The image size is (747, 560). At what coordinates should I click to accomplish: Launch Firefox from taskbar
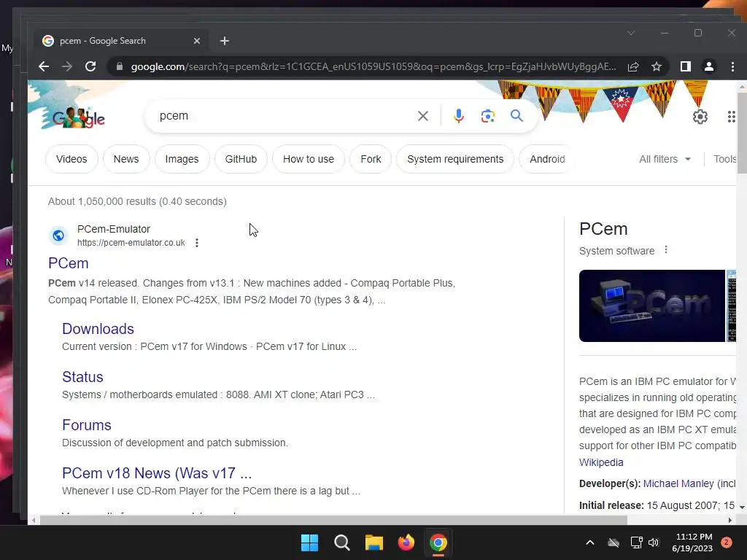pos(406,542)
